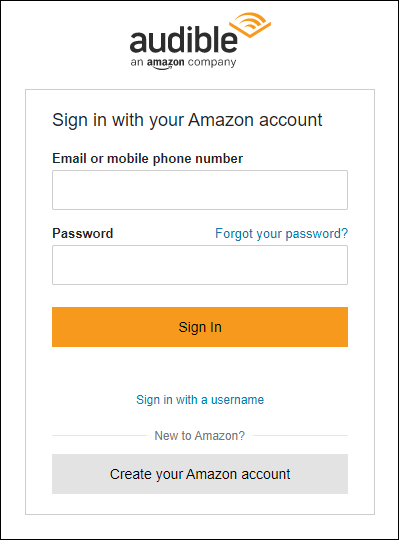Click the word an before amazon logo
This screenshot has width=399, height=540.
point(137,63)
